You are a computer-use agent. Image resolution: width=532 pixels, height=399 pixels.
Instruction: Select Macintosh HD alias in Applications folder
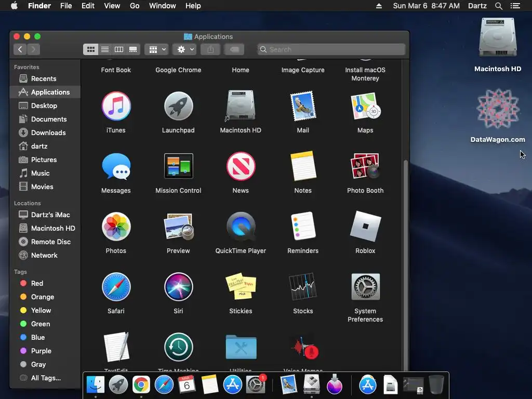tap(241, 105)
